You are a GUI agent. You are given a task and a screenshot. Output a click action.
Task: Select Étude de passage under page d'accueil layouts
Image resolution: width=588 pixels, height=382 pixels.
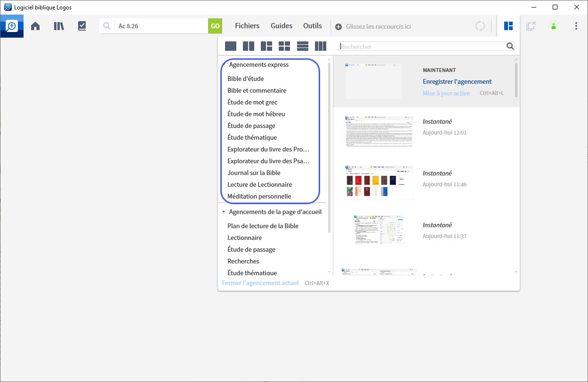tap(251, 249)
